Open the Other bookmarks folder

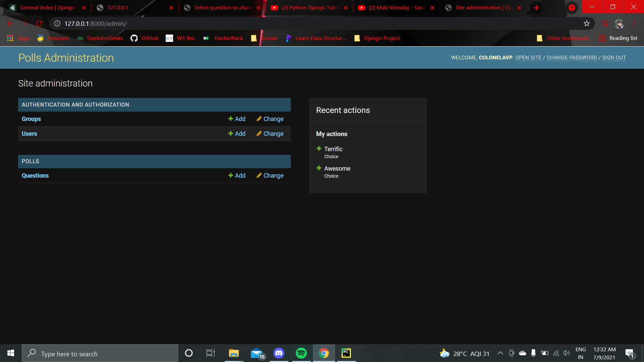563,38
